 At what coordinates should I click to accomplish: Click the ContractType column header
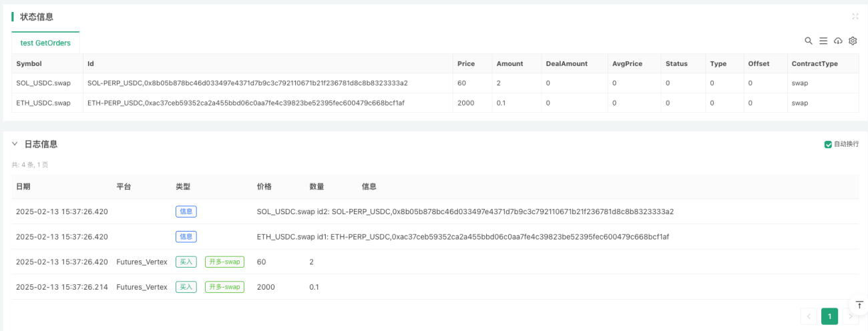coord(814,63)
